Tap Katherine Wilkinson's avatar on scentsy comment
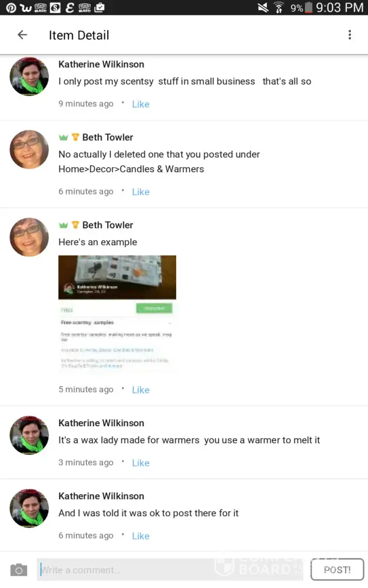The width and height of the screenshot is (368, 588). [29, 76]
